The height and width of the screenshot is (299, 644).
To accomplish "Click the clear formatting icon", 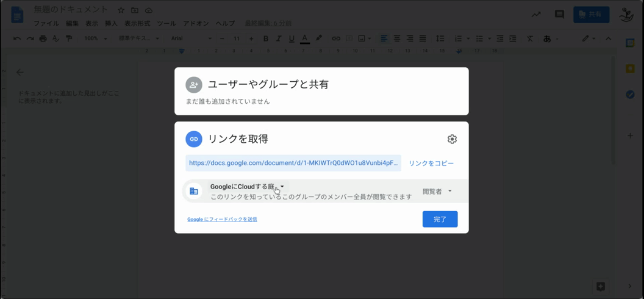I will (530, 38).
